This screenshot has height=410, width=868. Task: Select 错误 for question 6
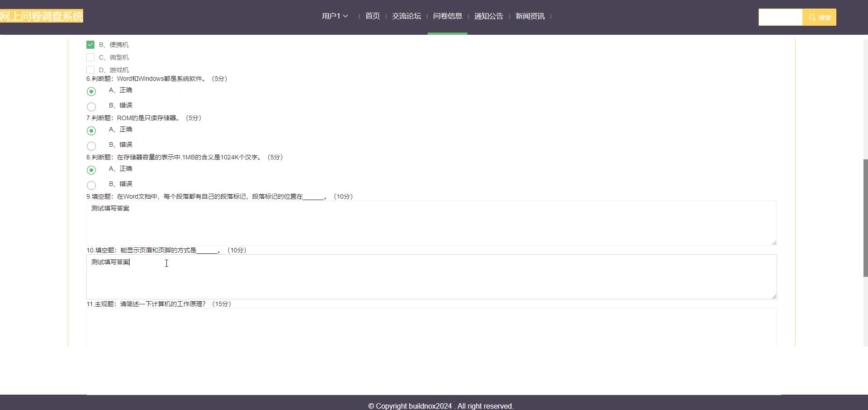pyautogui.click(x=91, y=107)
